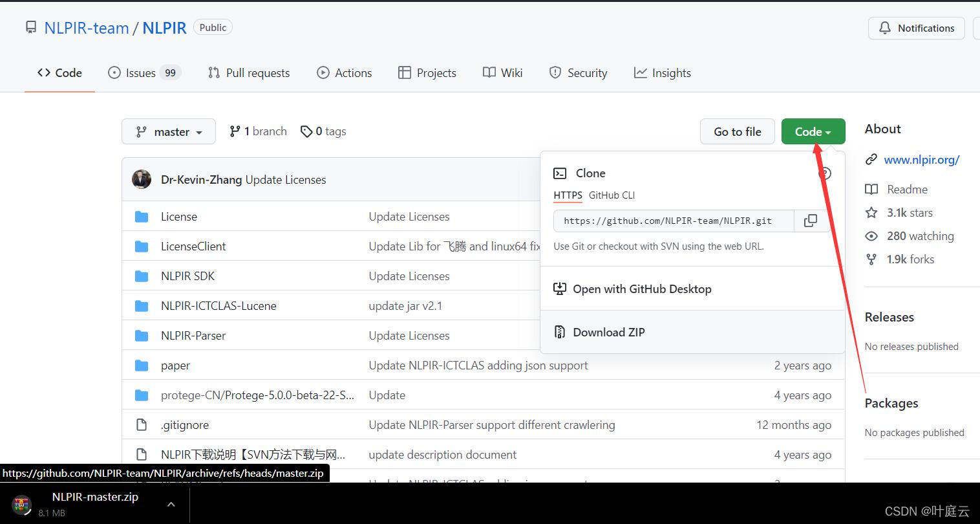Click the NLPIR-Parser folder icon
The width and height of the screenshot is (980, 524).
pyautogui.click(x=142, y=336)
